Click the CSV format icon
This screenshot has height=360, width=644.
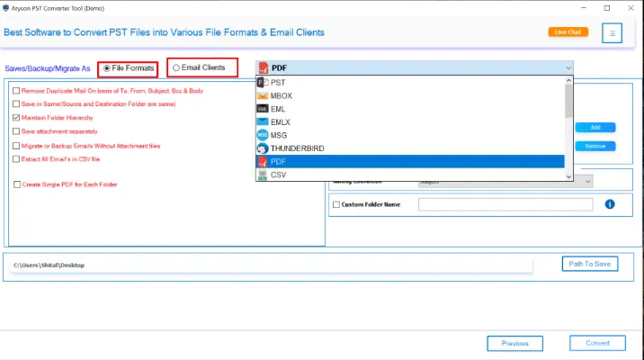tap(263, 175)
